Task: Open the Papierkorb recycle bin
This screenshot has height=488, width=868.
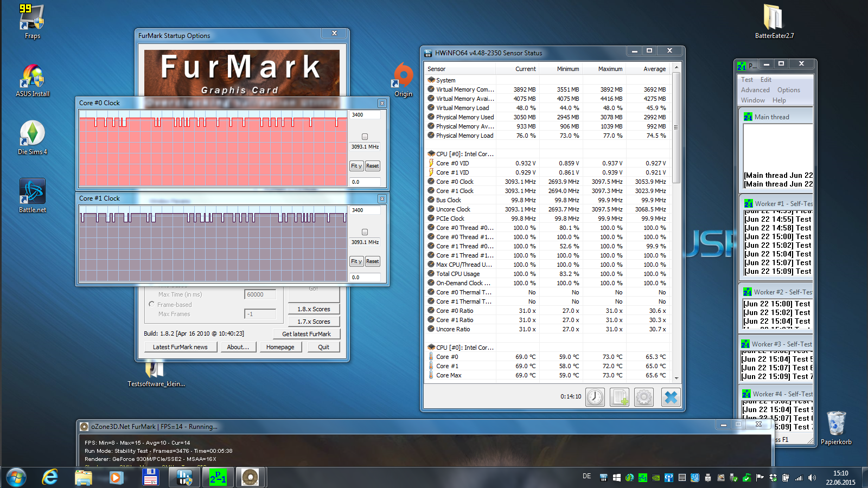Action: click(x=836, y=428)
